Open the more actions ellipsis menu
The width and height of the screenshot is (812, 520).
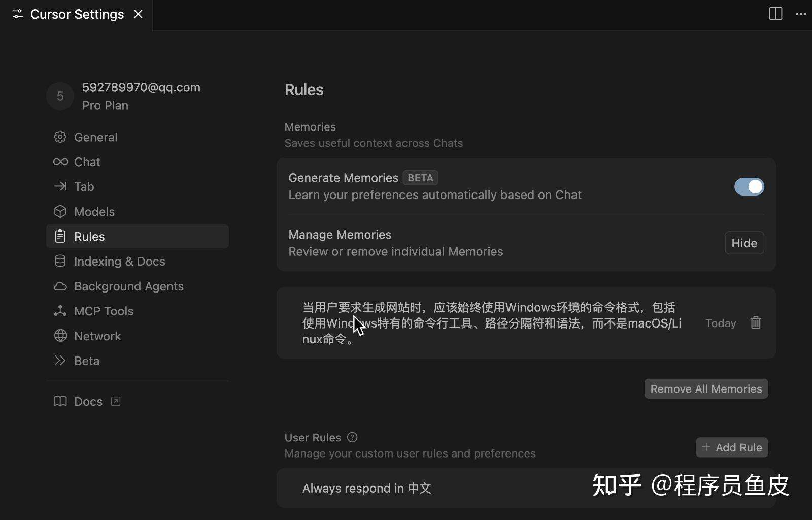point(801,14)
